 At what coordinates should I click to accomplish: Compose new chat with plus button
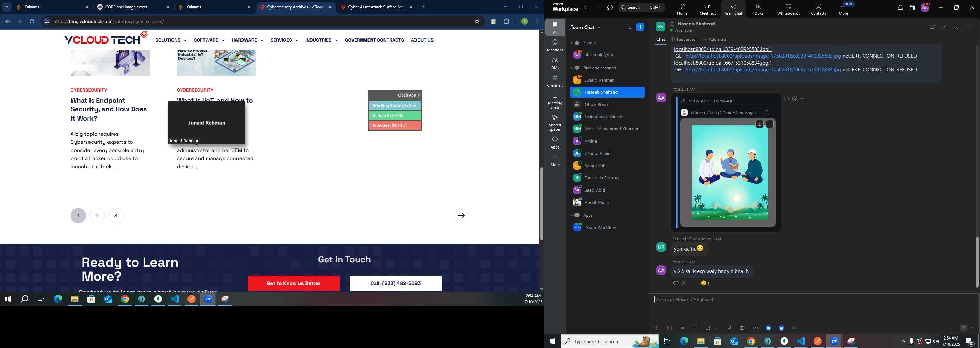pyautogui.click(x=641, y=27)
